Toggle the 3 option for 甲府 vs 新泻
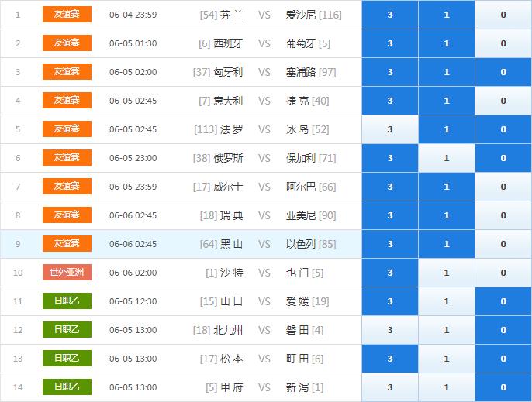Screen dimensions: 532x402 point(390,387)
